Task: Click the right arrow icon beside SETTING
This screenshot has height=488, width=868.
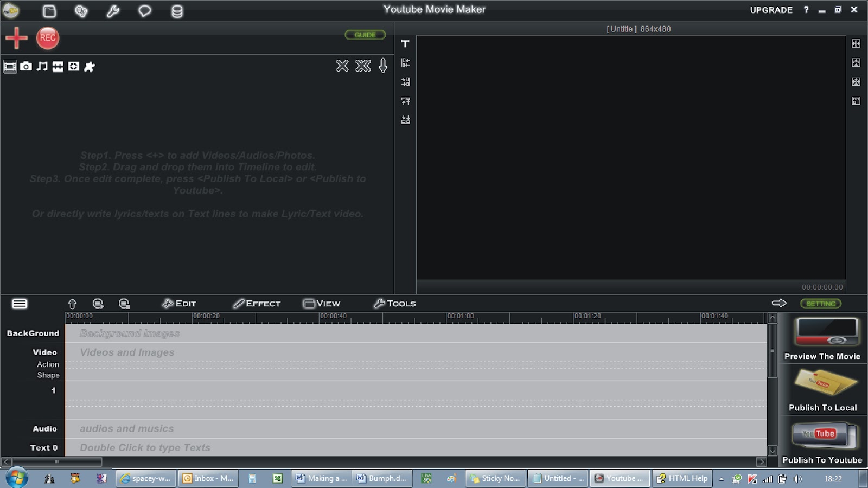Action: [779, 303]
